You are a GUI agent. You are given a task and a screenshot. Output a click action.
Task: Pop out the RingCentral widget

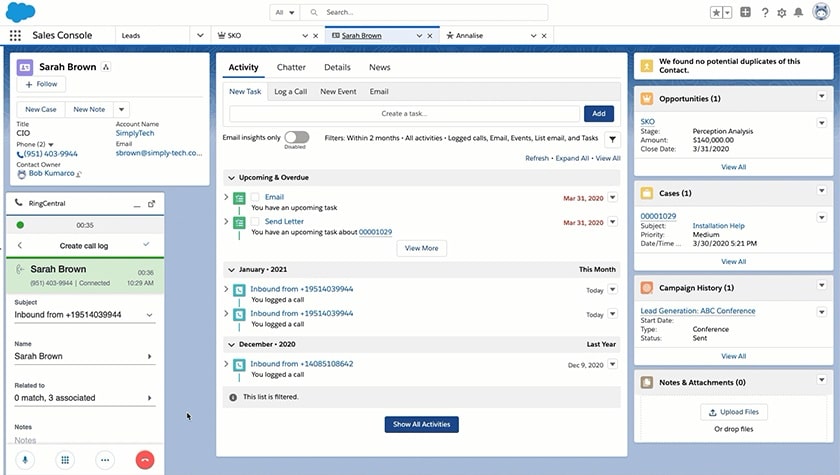click(152, 203)
